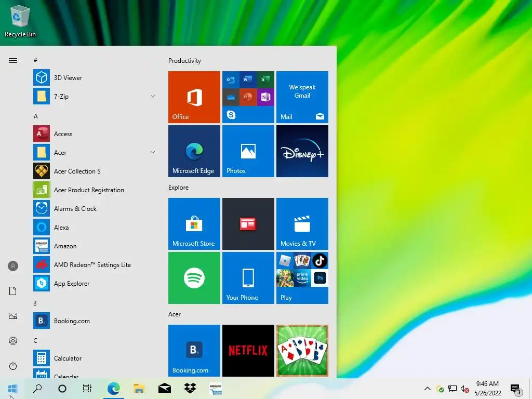
Task: Open the Recycle Bin desktop icon
Action: click(20, 21)
